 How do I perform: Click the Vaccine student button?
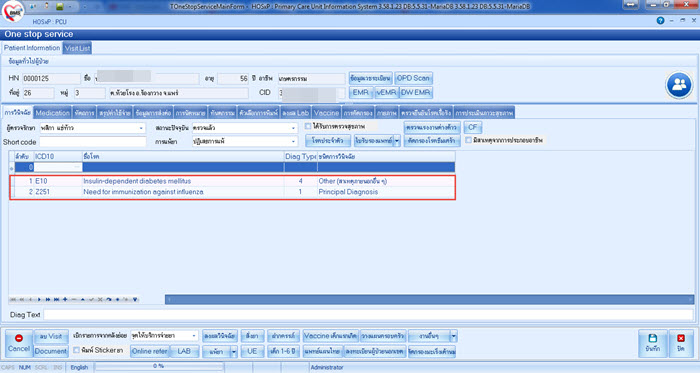tap(330, 336)
